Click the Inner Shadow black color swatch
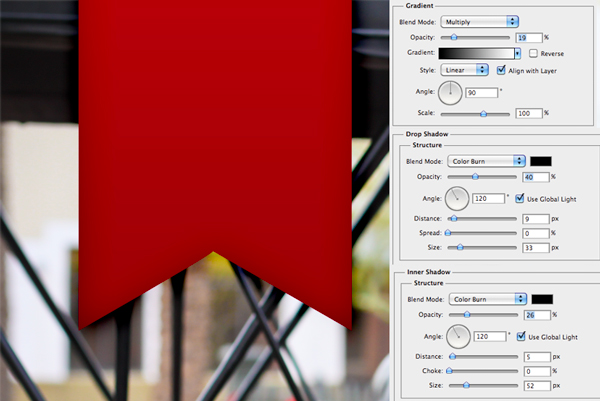This screenshot has width=600, height=401. [542, 299]
